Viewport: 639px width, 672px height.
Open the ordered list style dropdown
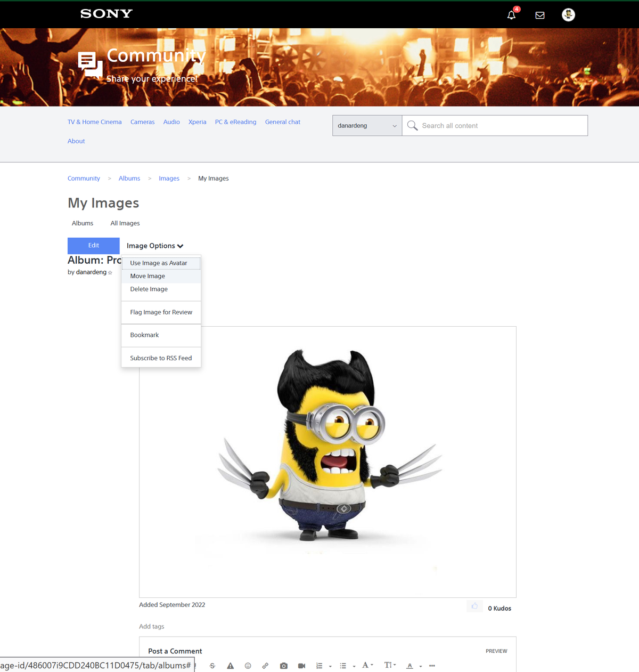point(330,666)
